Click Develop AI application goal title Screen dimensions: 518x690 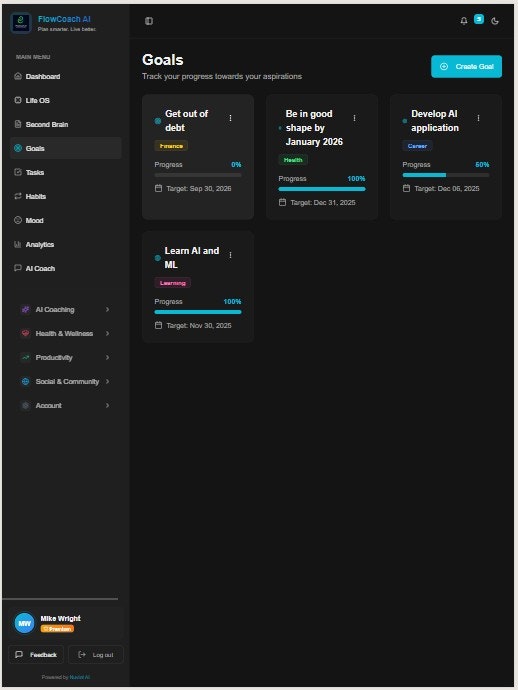click(x=435, y=121)
